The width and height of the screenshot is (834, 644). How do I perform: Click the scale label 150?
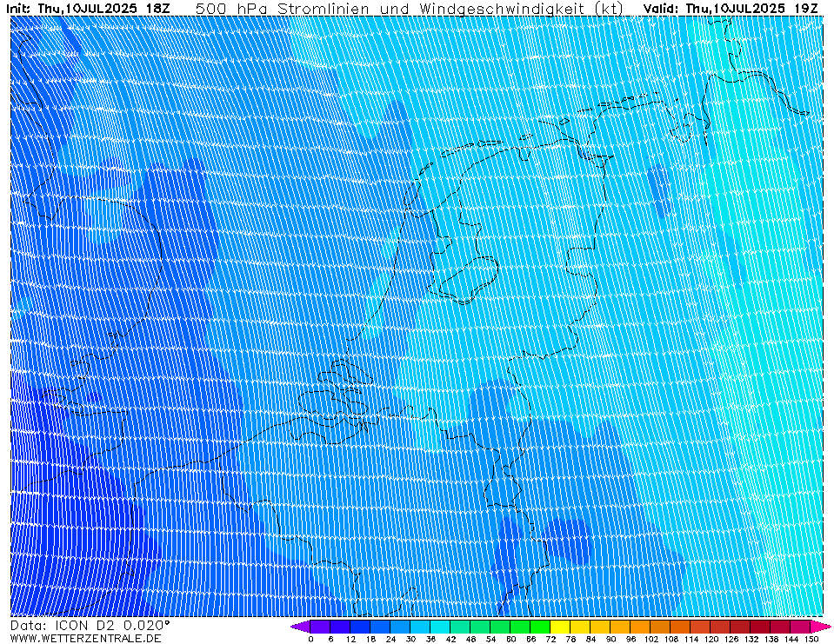point(811,639)
